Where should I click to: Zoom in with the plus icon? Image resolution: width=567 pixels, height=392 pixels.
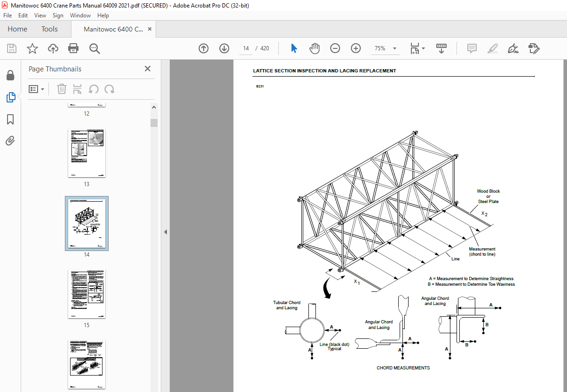(356, 48)
